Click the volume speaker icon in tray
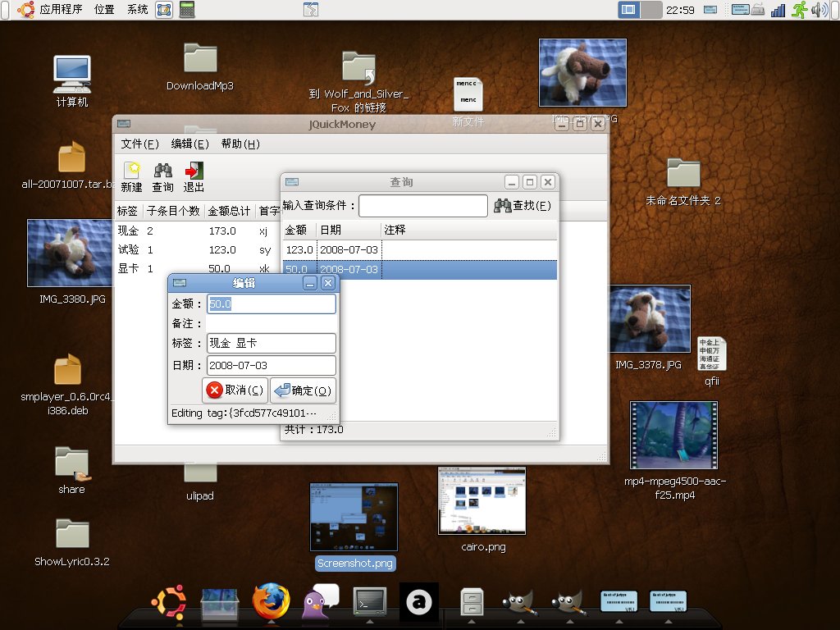 [x=819, y=10]
